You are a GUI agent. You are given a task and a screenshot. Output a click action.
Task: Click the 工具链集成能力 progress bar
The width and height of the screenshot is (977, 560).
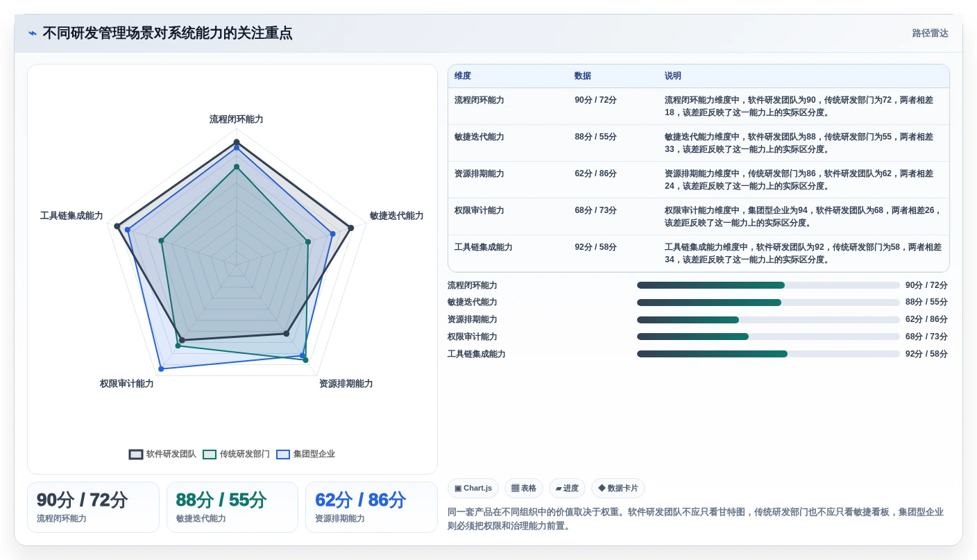768,354
